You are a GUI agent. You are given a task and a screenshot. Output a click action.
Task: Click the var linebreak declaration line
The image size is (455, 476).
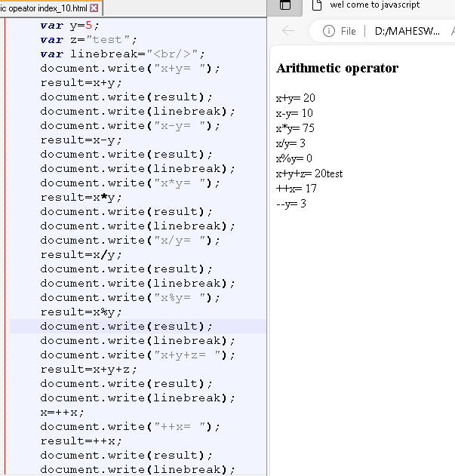click(x=122, y=54)
